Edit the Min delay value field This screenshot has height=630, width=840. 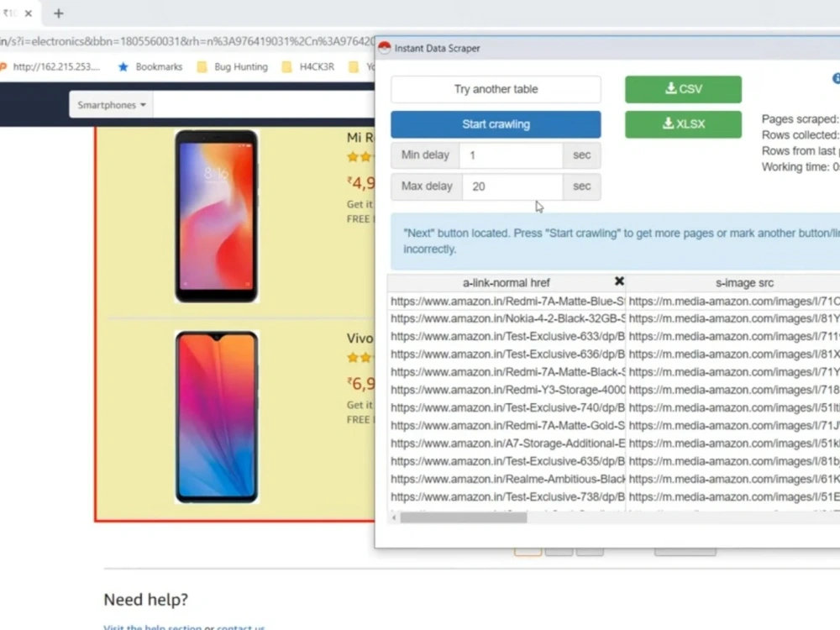tap(511, 155)
